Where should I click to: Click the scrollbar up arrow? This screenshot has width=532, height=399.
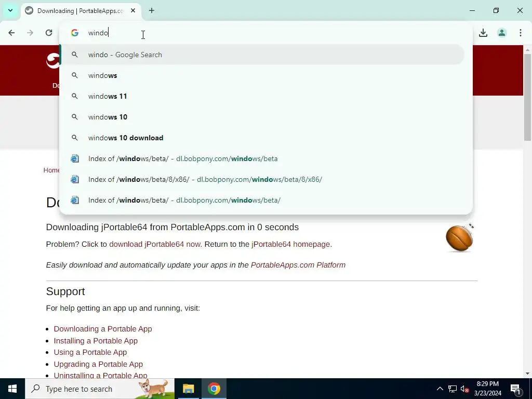(x=527, y=49)
